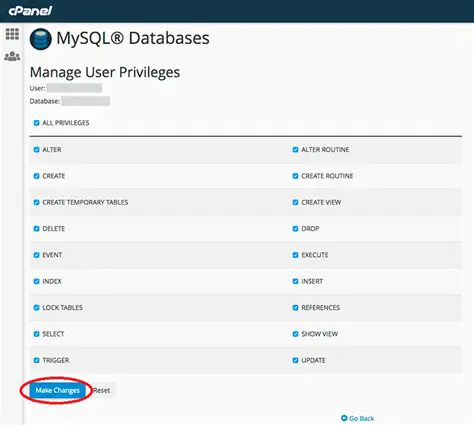Image resolution: width=474 pixels, height=425 pixels.
Task: Click the Go Back arrow icon
Action: pyautogui.click(x=344, y=418)
